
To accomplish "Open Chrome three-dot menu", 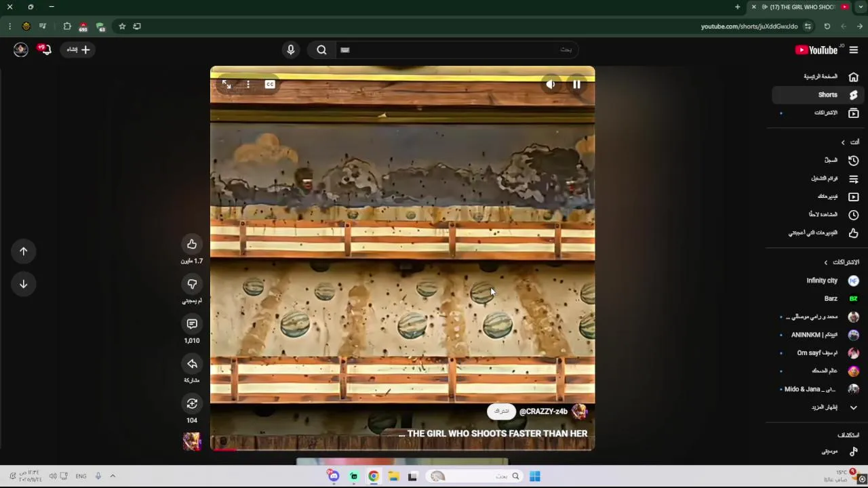I will (x=9, y=26).
